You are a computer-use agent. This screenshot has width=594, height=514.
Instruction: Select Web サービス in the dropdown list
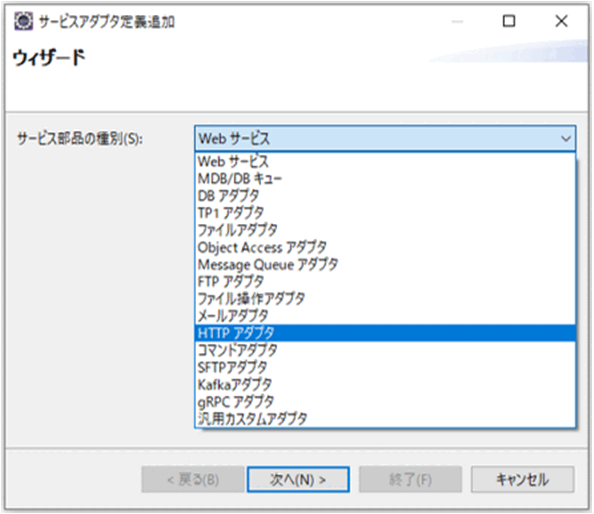point(385,162)
